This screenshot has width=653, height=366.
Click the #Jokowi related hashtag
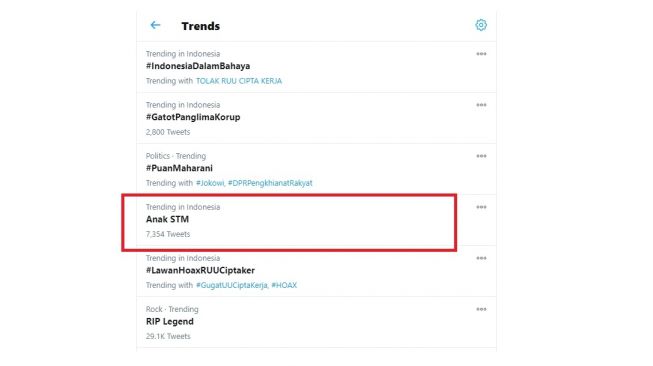pyautogui.click(x=210, y=183)
